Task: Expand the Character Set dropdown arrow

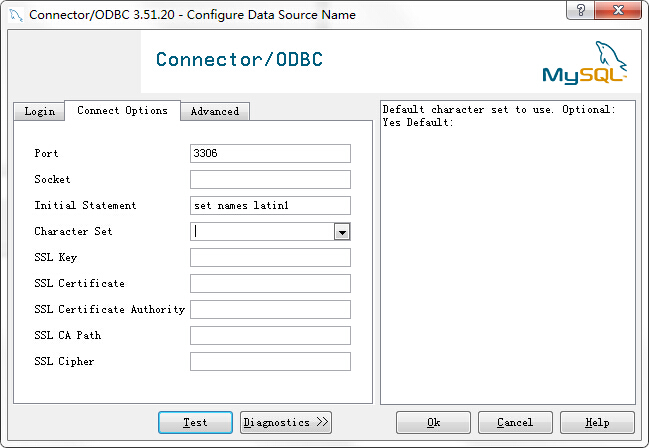Action: [x=342, y=232]
